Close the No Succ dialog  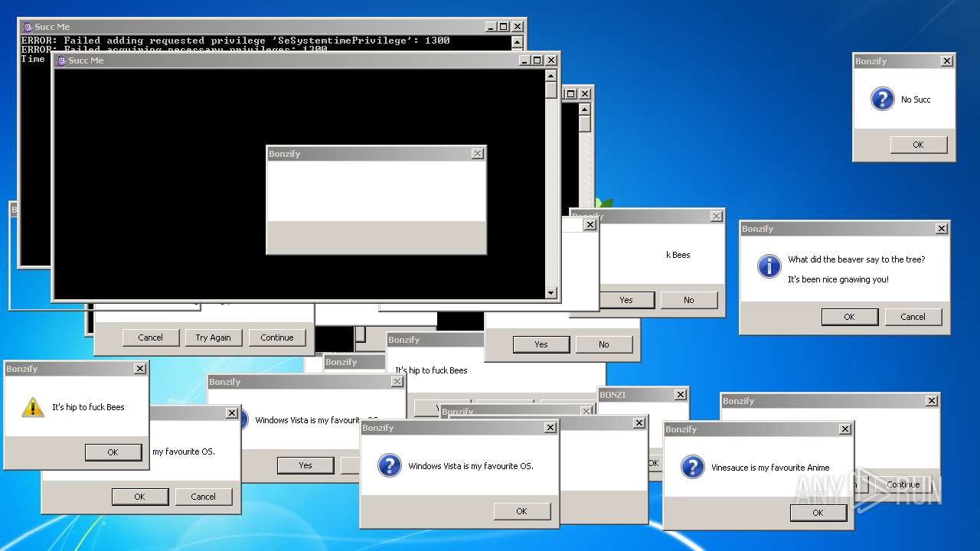click(x=947, y=61)
